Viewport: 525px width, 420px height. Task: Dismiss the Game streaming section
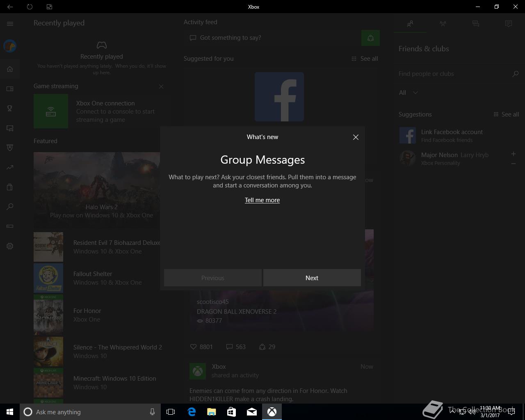161,87
